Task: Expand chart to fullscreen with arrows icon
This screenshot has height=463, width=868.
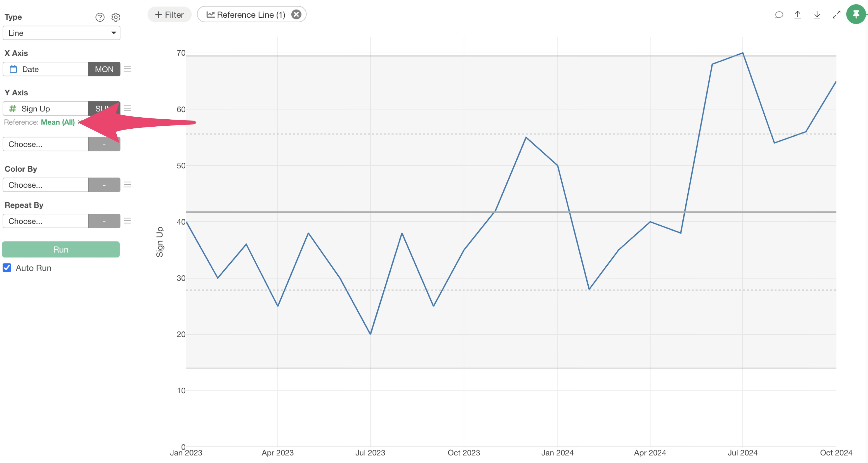Action: [x=836, y=15]
